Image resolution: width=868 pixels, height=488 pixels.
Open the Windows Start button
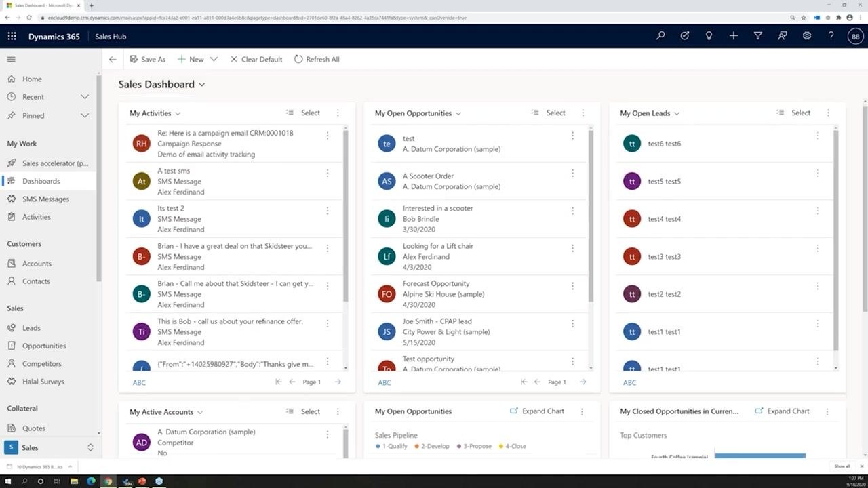pos(8,481)
